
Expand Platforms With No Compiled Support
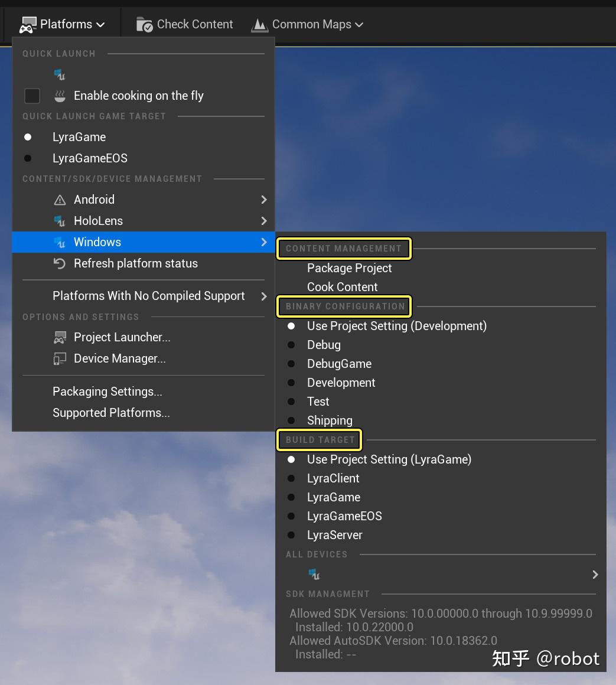(x=264, y=296)
